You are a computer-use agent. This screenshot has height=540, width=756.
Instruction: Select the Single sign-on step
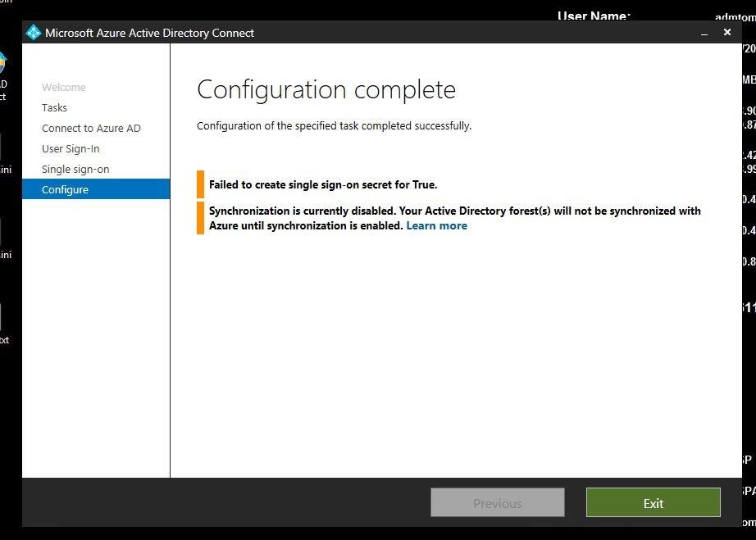pos(75,170)
